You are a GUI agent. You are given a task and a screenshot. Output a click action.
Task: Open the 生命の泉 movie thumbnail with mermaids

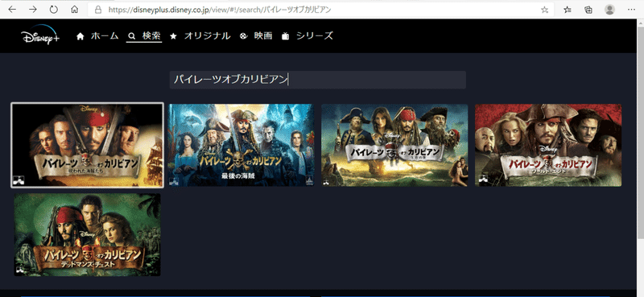point(394,145)
